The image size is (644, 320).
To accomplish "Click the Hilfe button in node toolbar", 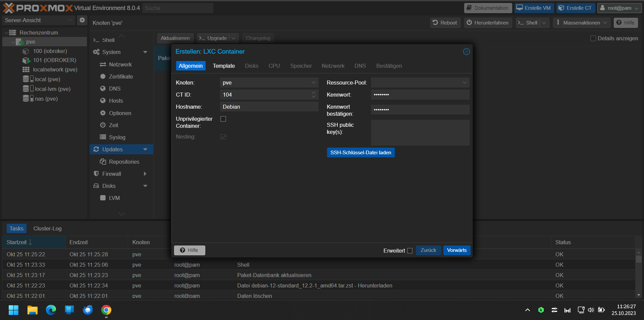I will point(626,23).
